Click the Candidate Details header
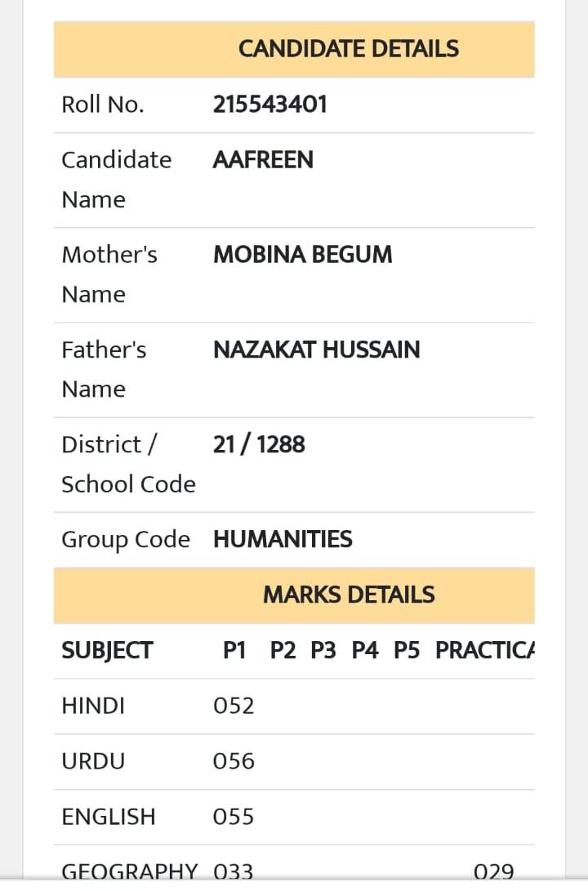Image resolution: width=588 pixels, height=891 pixels. point(294,50)
